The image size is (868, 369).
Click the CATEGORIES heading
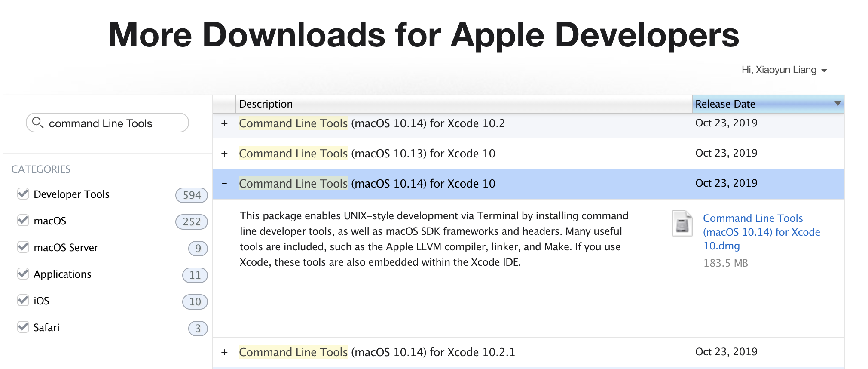(41, 169)
